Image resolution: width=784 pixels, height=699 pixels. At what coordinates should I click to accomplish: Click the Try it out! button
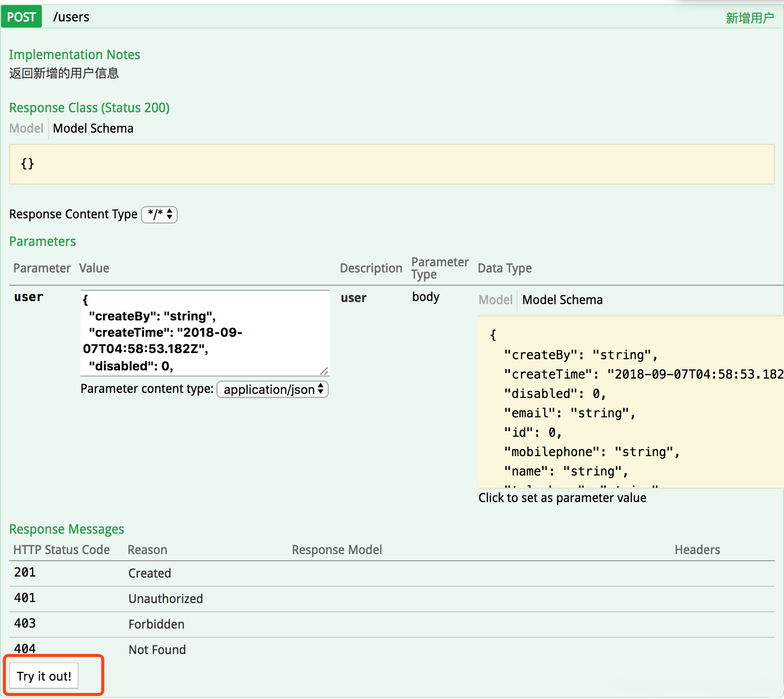tap(44, 676)
